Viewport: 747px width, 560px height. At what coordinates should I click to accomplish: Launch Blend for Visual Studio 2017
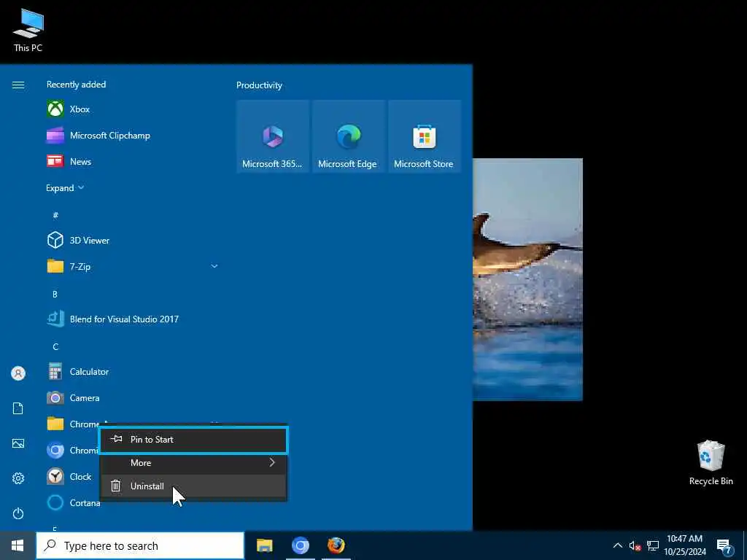(133, 319)
